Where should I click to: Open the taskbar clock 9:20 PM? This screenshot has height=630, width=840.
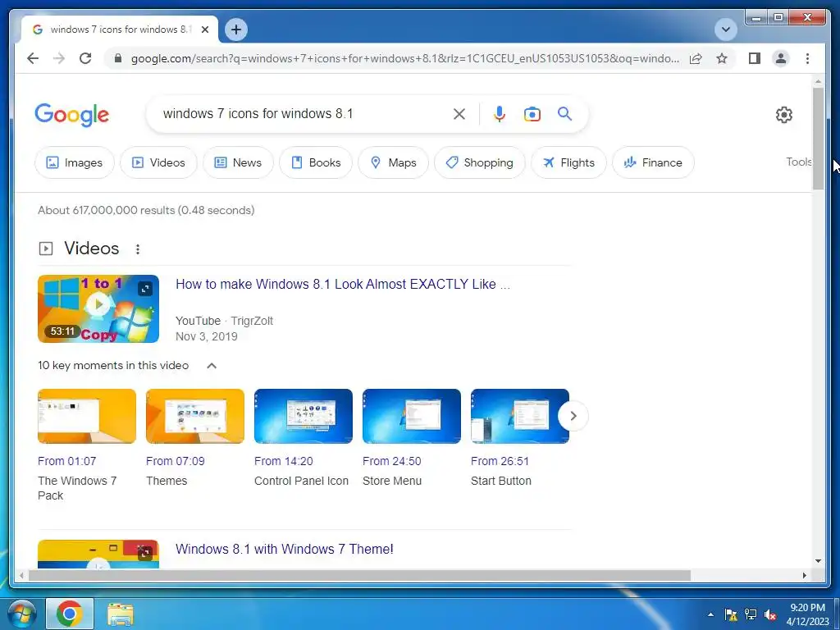pos(807,614)
